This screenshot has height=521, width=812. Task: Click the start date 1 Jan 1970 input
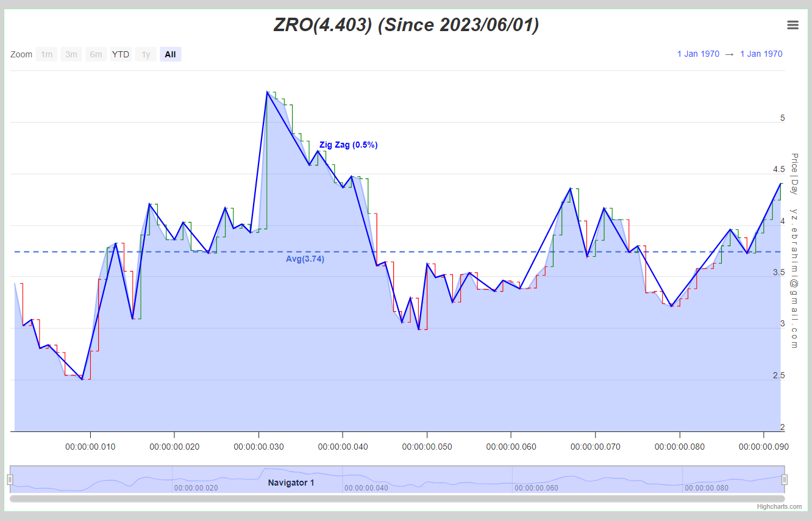(x=698, y=54)
